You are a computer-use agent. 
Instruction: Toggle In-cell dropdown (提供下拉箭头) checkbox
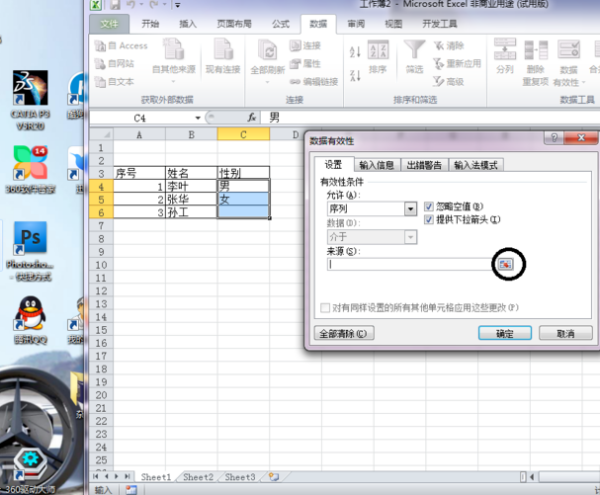click(429, 220)
